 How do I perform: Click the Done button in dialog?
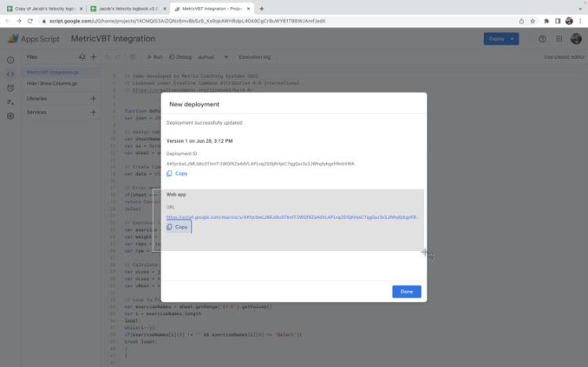(x=406, y=292)
